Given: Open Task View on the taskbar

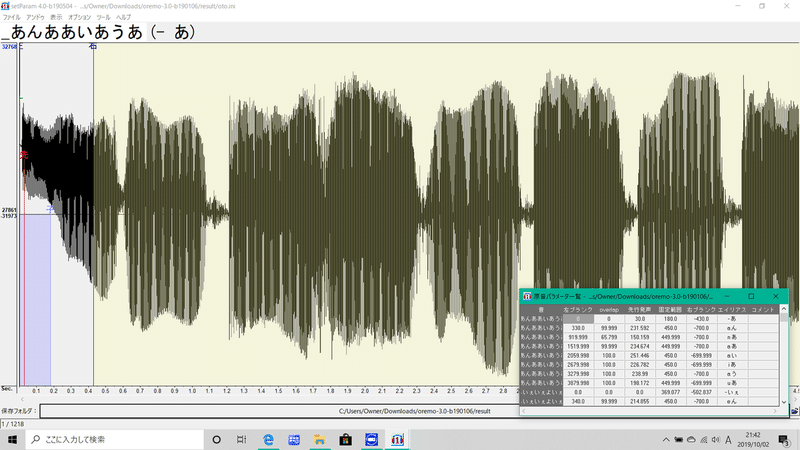Looking at the screenshot, I should 241,439.
